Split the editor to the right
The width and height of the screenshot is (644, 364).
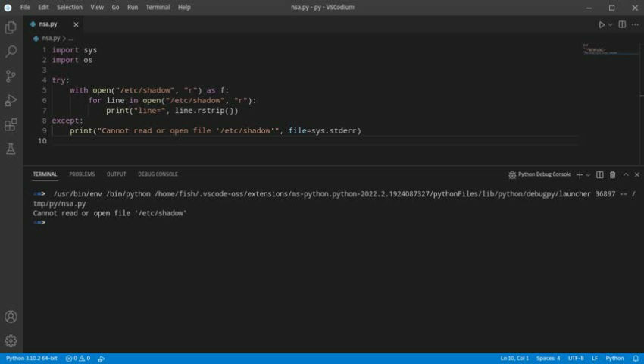[622, 25]
